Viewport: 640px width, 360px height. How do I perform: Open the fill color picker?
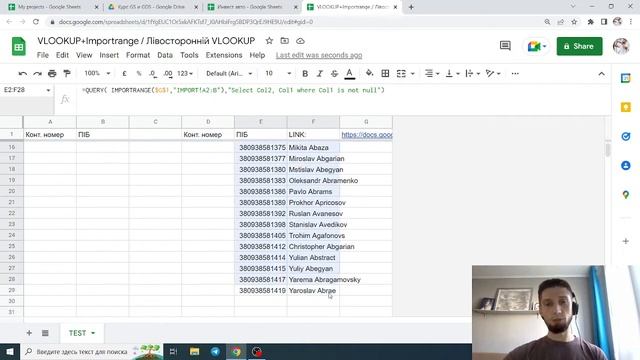coord(369,73)
